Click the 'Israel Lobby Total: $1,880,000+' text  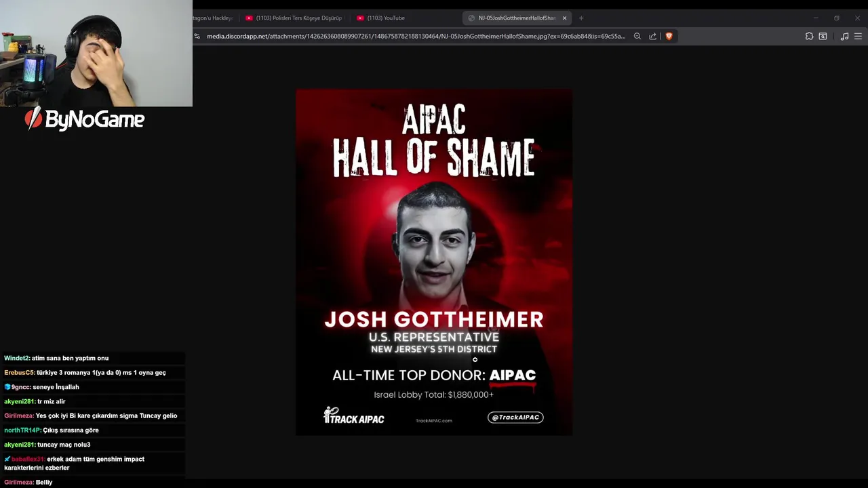tap(434, 394)
